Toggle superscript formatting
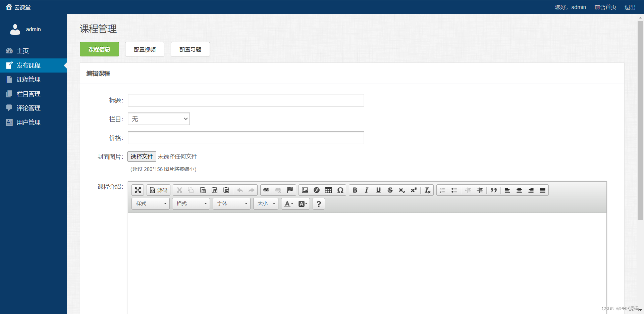644x314 pixels. [414, 190]
